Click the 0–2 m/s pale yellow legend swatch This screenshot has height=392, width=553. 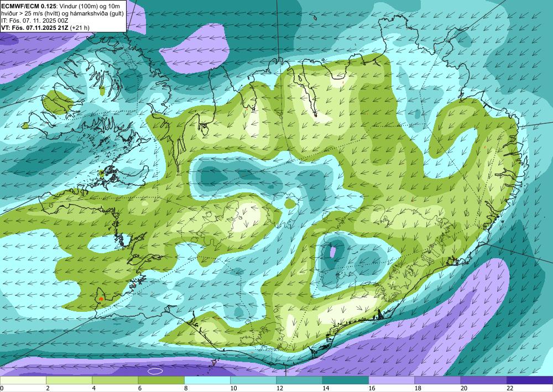click(23, 380)
